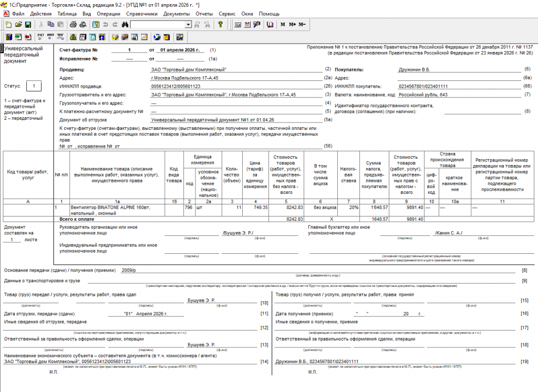Open the Документы menu
Viewport: 538px width, 392px height.
(177, 14)
